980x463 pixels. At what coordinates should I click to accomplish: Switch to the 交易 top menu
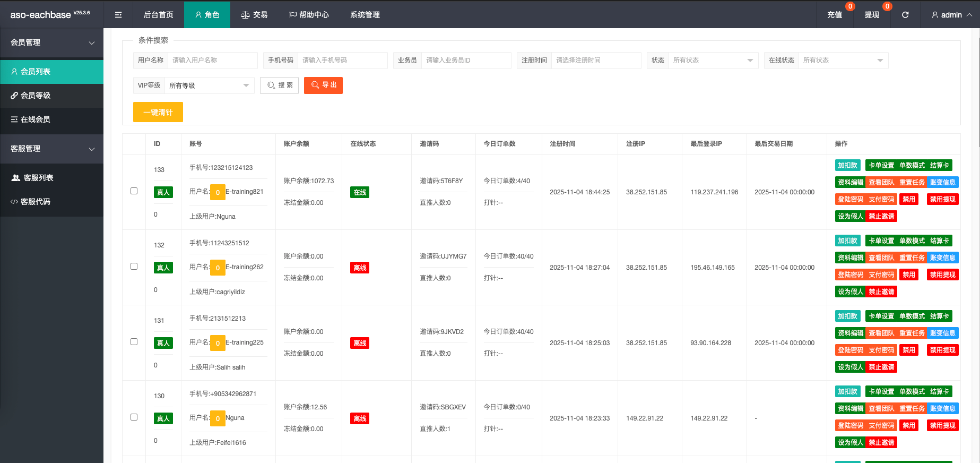(254, 15)
